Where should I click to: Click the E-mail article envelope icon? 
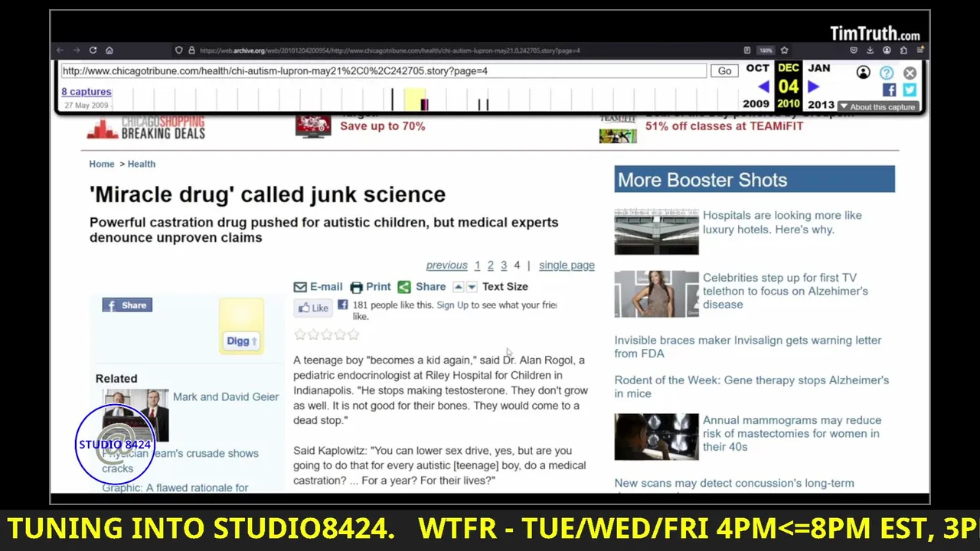[x=300, y=287]
